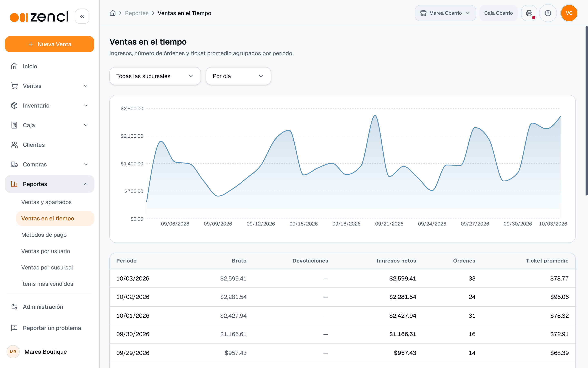Open Ventas por usuario report
Screen dimensions: 588x368
[x=46, y=251]
